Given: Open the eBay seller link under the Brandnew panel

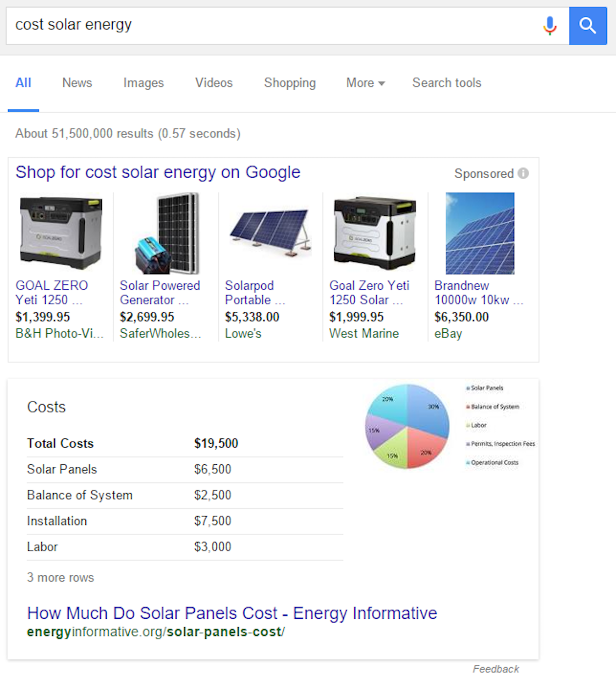Looking at the screenshot, I should click(x=448, y=334).
